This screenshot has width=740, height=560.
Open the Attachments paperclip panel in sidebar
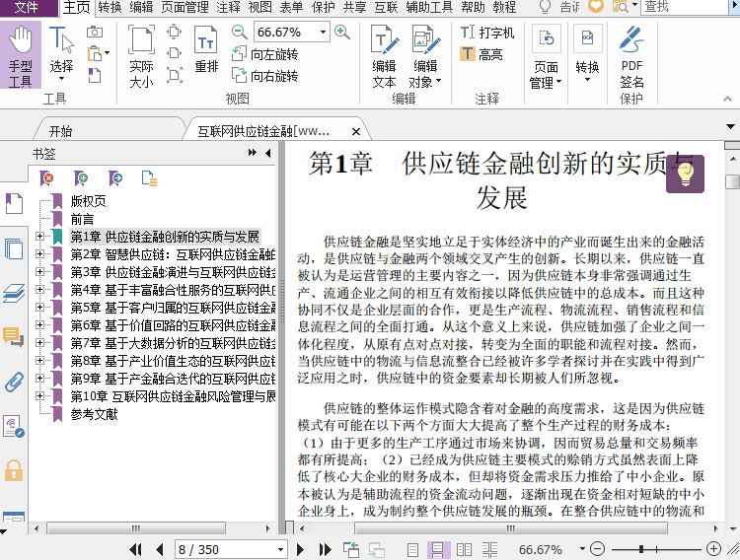14,382
